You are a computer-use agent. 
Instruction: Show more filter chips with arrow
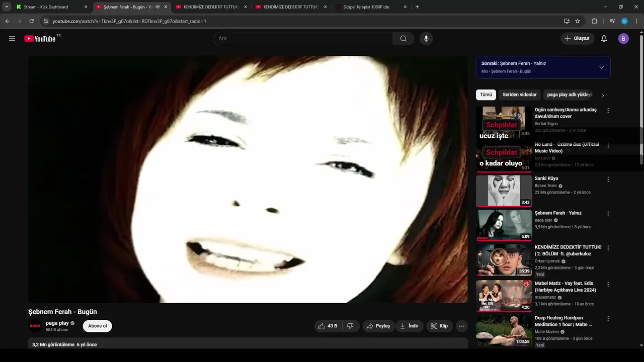pyautogui.click(x=602, y=95)
